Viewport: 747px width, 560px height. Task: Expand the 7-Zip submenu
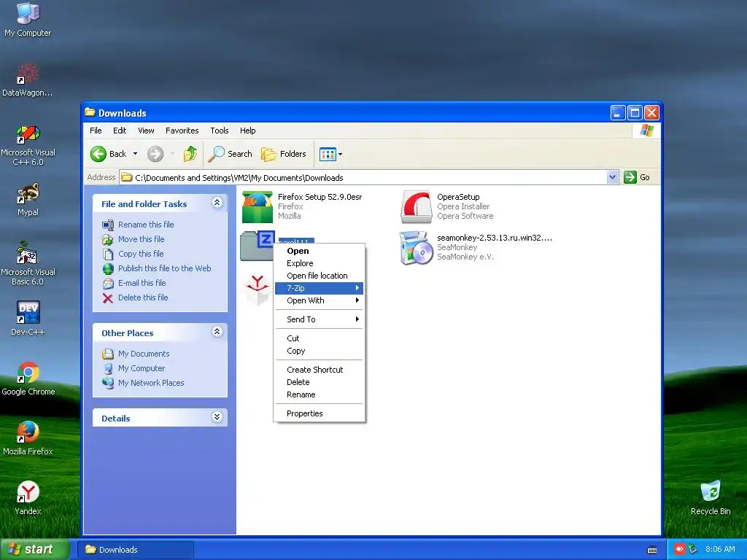(319, 288)
